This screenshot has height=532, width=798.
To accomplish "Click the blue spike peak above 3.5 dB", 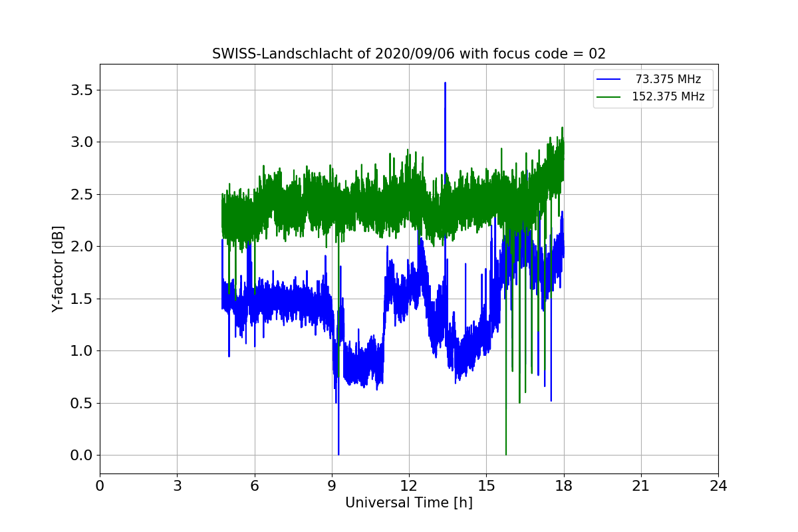I will click(445, 84).
